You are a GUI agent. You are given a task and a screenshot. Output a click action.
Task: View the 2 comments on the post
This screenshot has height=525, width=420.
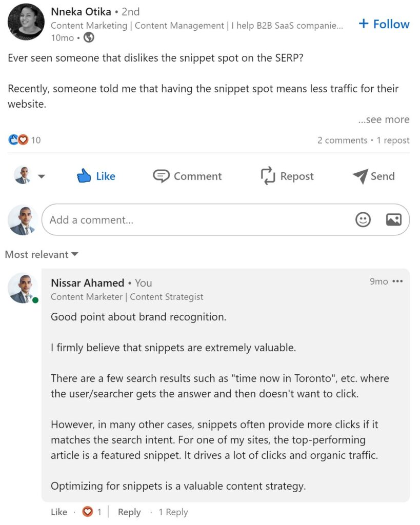point(342,139)
